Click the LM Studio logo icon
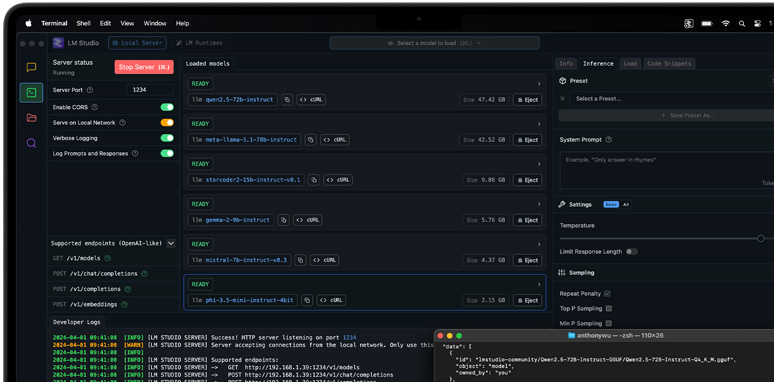The image size is (774, 382). click(58, 43)
